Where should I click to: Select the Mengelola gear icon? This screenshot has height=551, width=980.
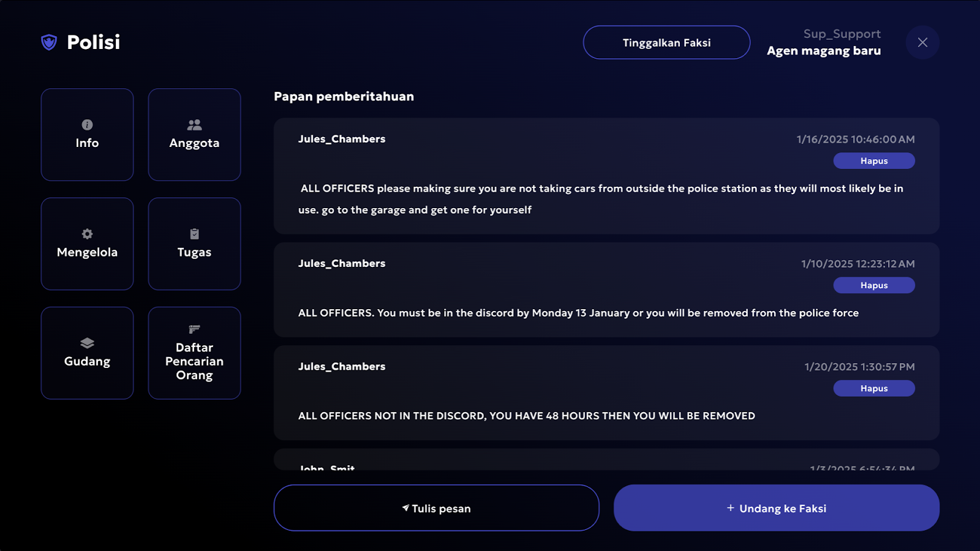[x=87, y=234]
